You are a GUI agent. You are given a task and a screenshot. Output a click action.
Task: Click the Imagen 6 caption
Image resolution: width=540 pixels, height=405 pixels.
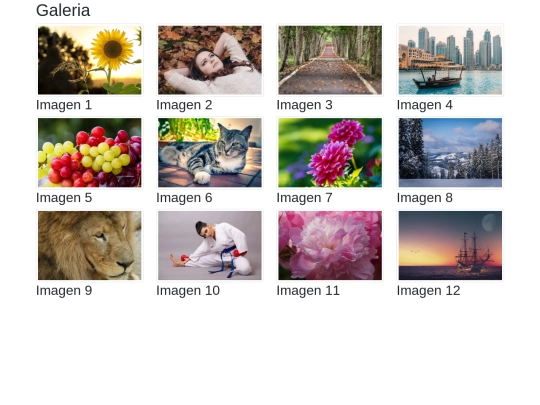coord(184,198)
